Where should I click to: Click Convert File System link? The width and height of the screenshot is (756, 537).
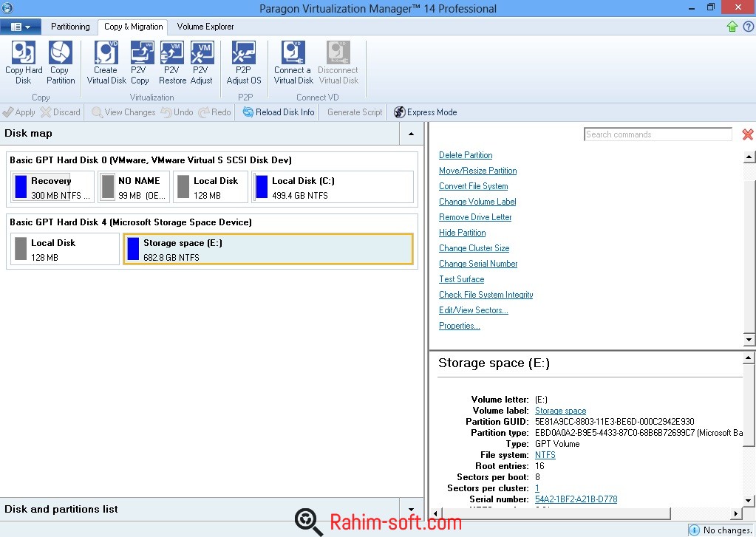[474, 186]
